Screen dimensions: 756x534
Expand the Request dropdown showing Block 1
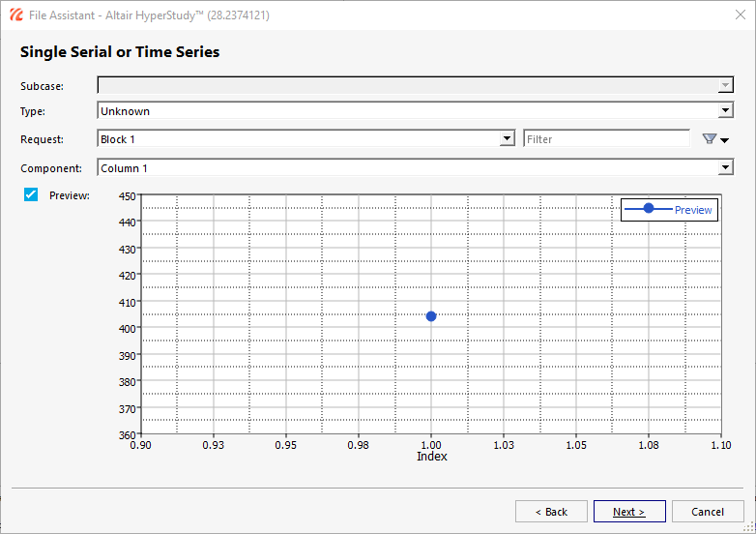306,138
